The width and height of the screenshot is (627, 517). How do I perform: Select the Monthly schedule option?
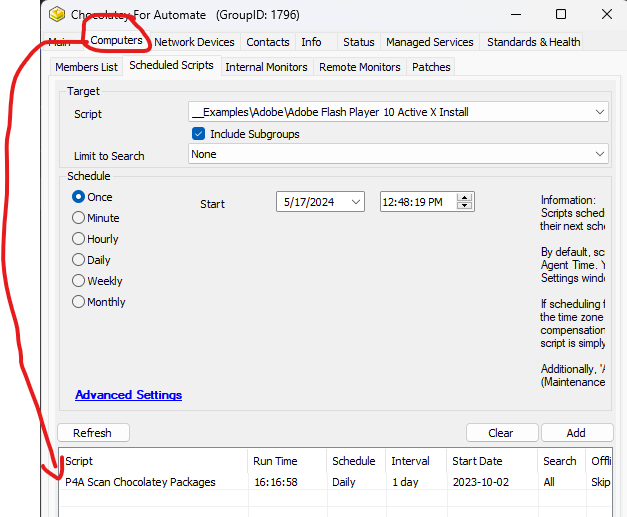pos(78,302)
